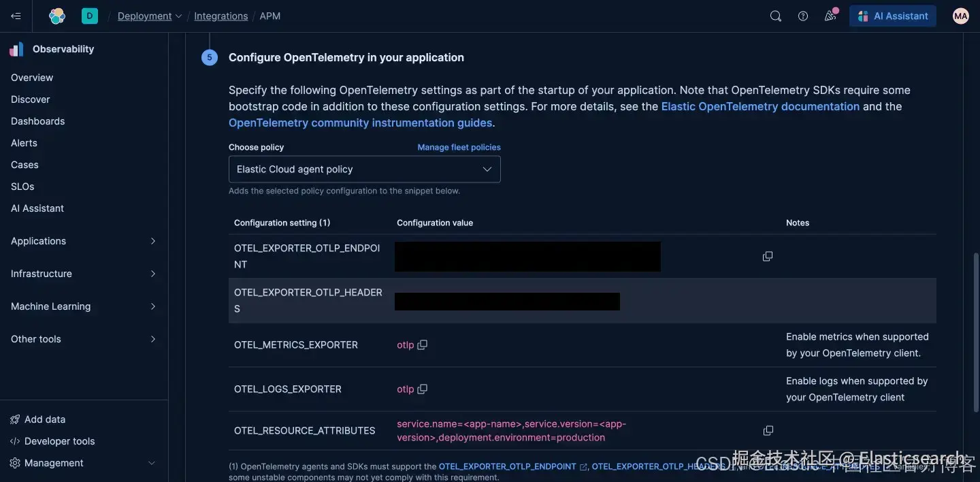This screenshot has width=980, height=482.
Task: Click the OTEL_LOGS_EXPORTER setting name
Action: click(x=288, y=389)
